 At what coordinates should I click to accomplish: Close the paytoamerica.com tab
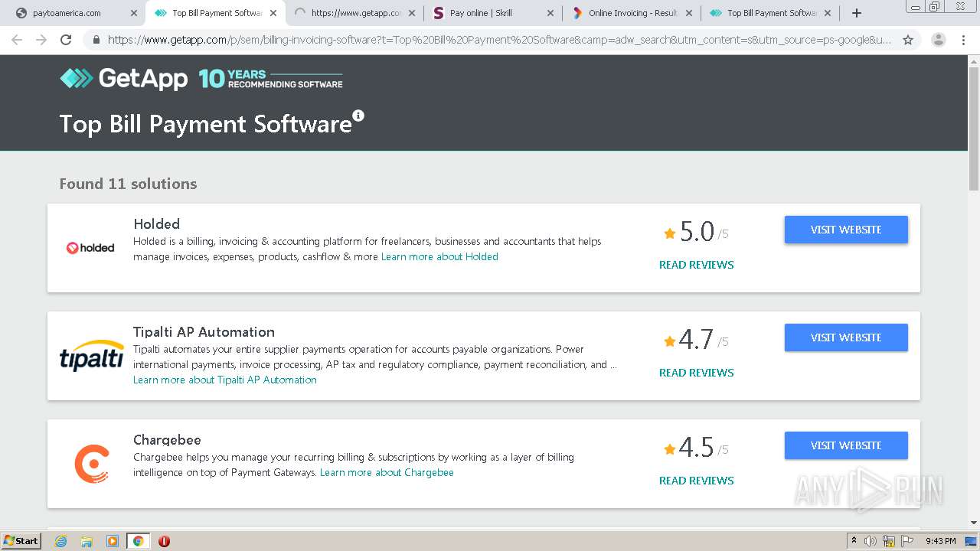click(134, 13)
